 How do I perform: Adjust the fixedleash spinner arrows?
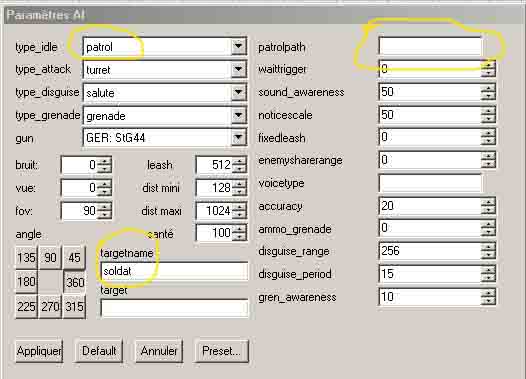pyautogui.click(x=488, y=137)
